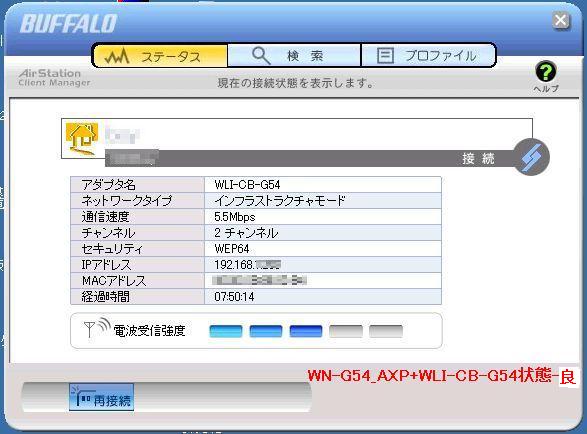Click the magnifying glass icon on 検索 tab
The width and height of the screenshot is (587, 434).
[x=261, y=56]
